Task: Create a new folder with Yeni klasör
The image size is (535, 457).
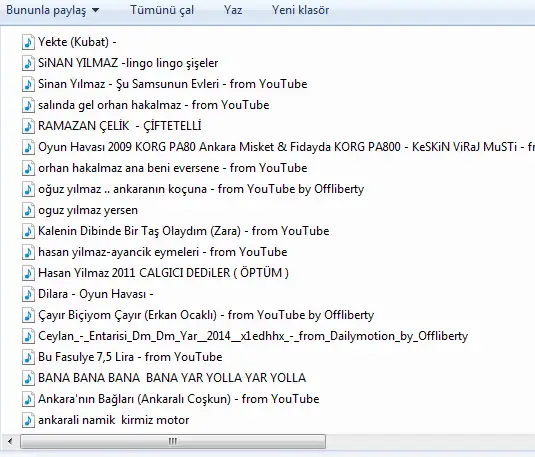Action: [300, 10]
